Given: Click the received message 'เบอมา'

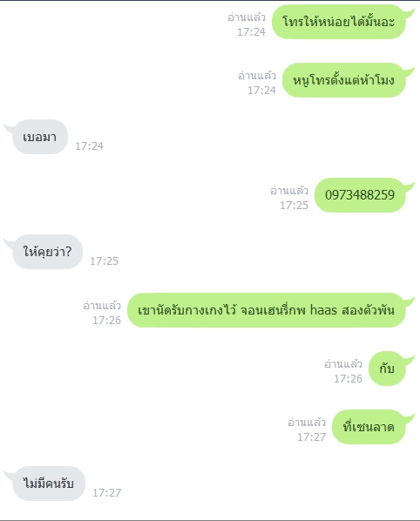Looking at the screenshot, I should coord(40,137).
